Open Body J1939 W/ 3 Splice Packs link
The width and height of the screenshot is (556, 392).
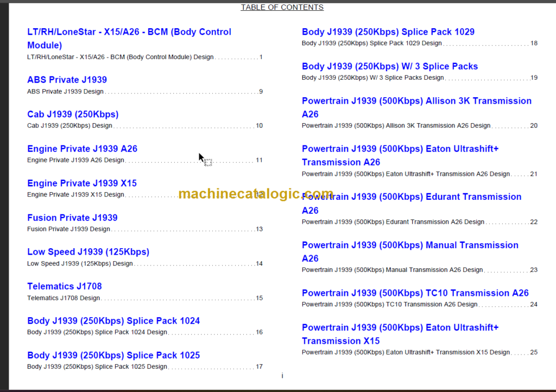coord(389,66)
